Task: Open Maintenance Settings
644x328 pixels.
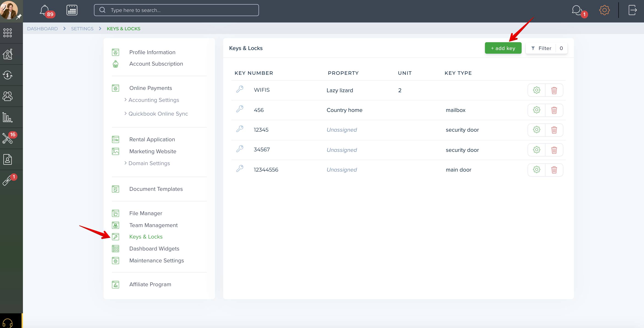Action: 156,260
